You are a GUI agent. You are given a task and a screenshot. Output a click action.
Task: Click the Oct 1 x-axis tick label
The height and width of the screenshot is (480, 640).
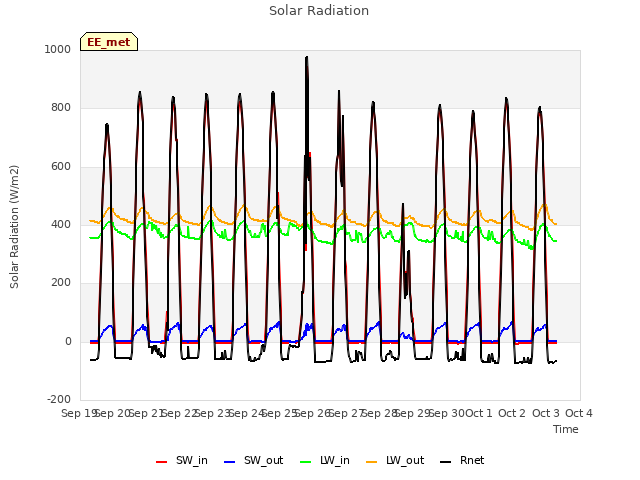click(x=479, y=413)
